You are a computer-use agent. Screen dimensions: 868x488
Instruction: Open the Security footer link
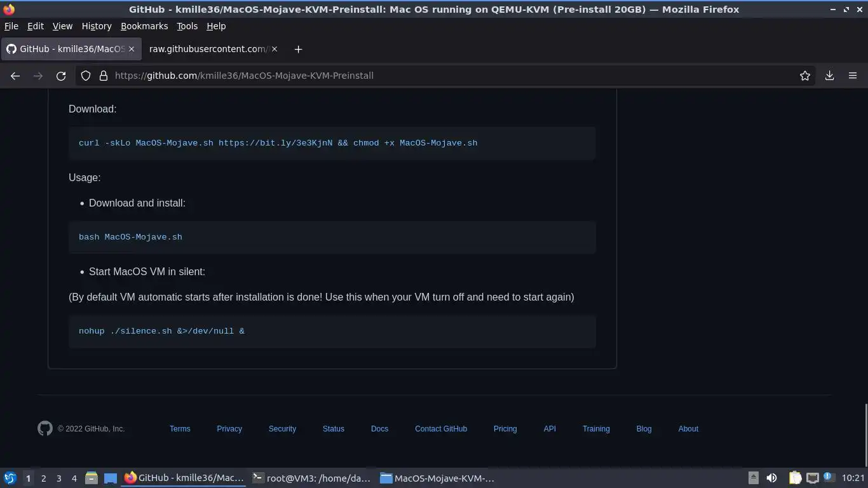282,429
